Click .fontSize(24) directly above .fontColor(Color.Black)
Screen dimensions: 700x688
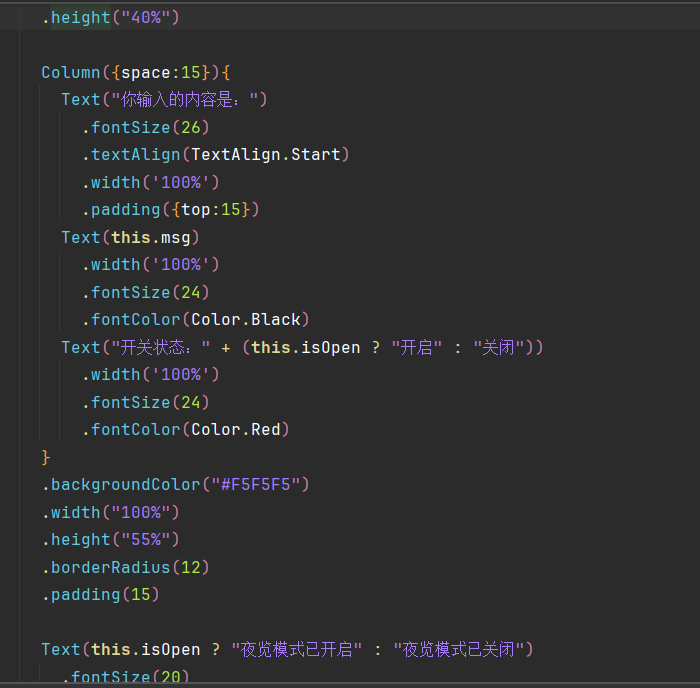click(146, 292)
